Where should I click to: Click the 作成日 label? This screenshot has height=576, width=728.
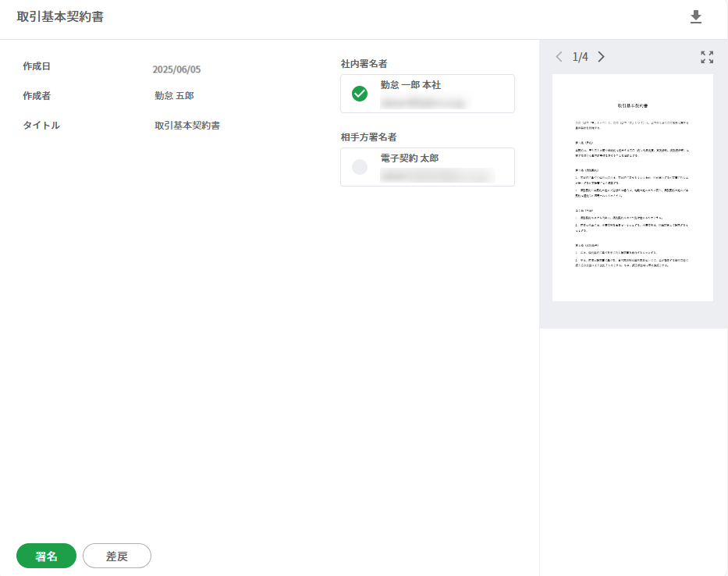37,66
